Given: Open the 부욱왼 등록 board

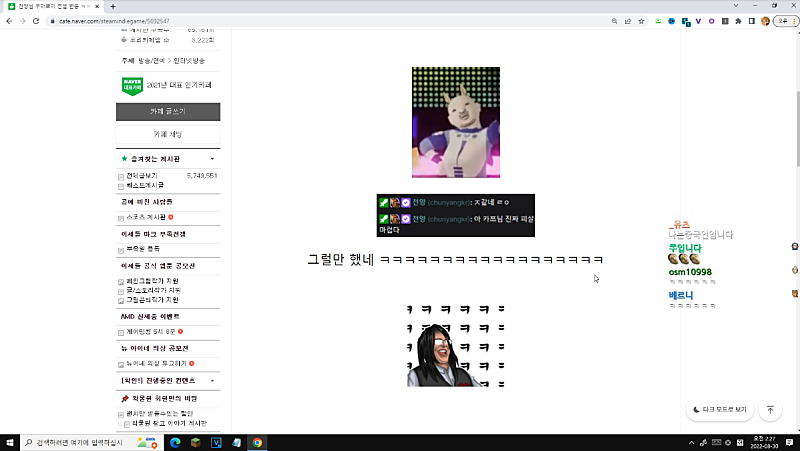Looking at the screenshot, I should 143,249.
